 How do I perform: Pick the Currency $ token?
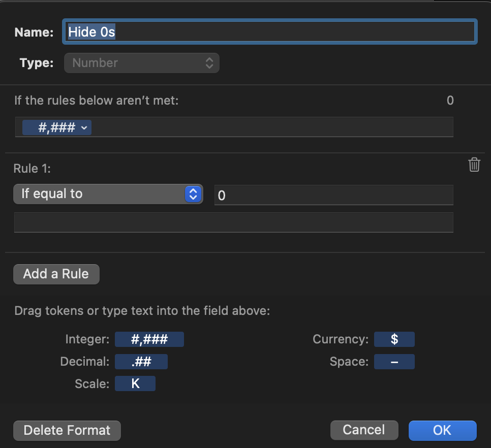(x=394, y=339)
